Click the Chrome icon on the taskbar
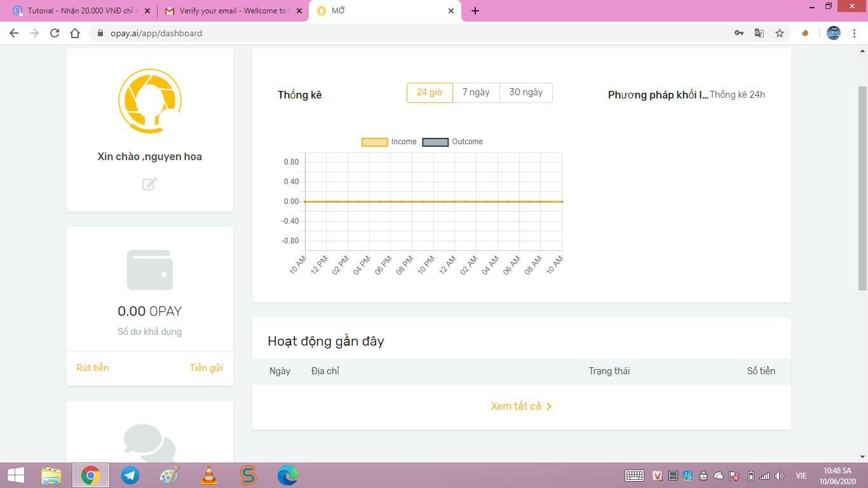Screen dimensions: 868x488 [91, 475]
